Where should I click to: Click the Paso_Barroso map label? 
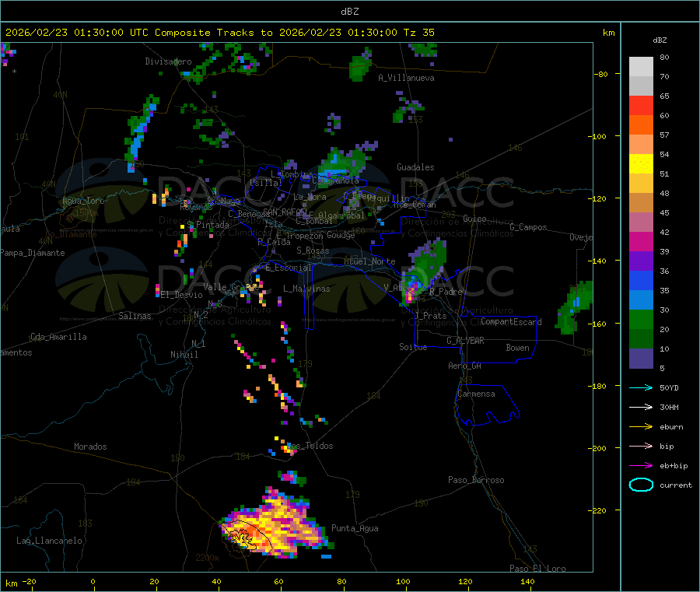(476, 480)
